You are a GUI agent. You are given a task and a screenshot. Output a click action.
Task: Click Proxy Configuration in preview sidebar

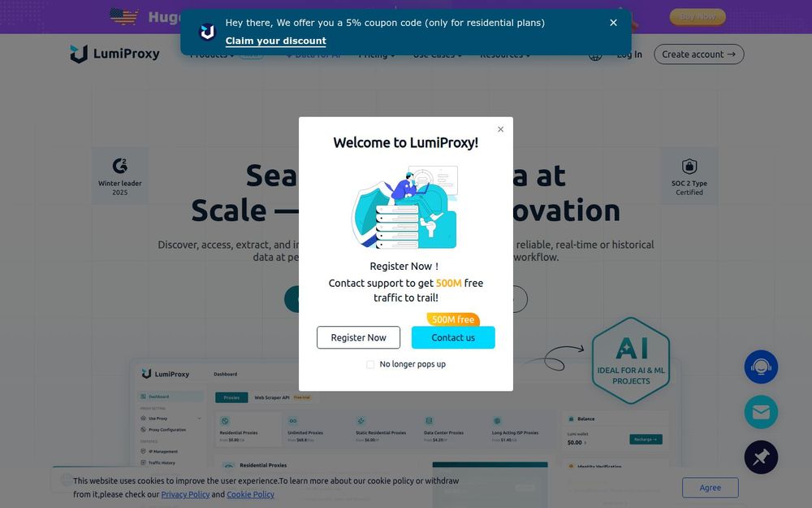tap(166, 430)
